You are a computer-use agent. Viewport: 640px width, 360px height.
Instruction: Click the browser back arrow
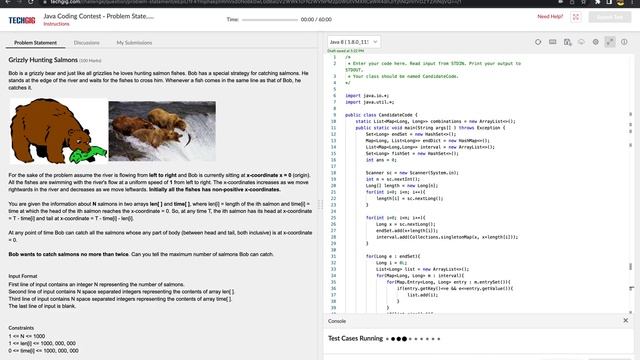pyautogui.click(x=8, y=2)
